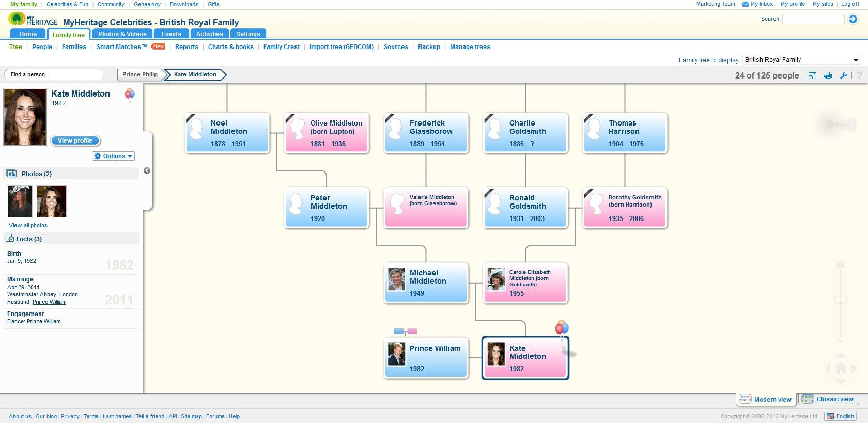Select Frederick Glassborow card
The image size is (868, 423).
426,133
